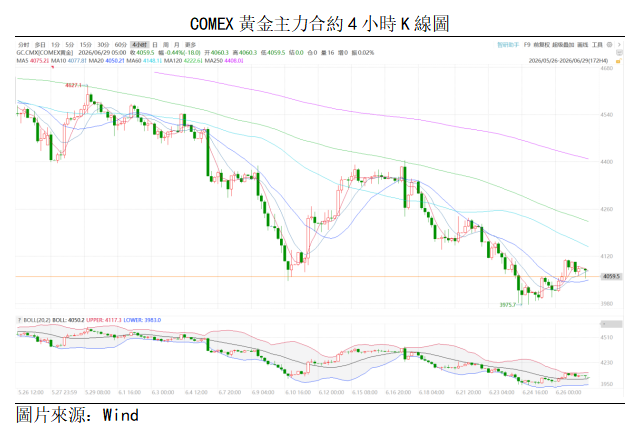This screenshot has width=640, height=434.
Task: Expand the toolbar with right chevron arrow
Action: 619,45
